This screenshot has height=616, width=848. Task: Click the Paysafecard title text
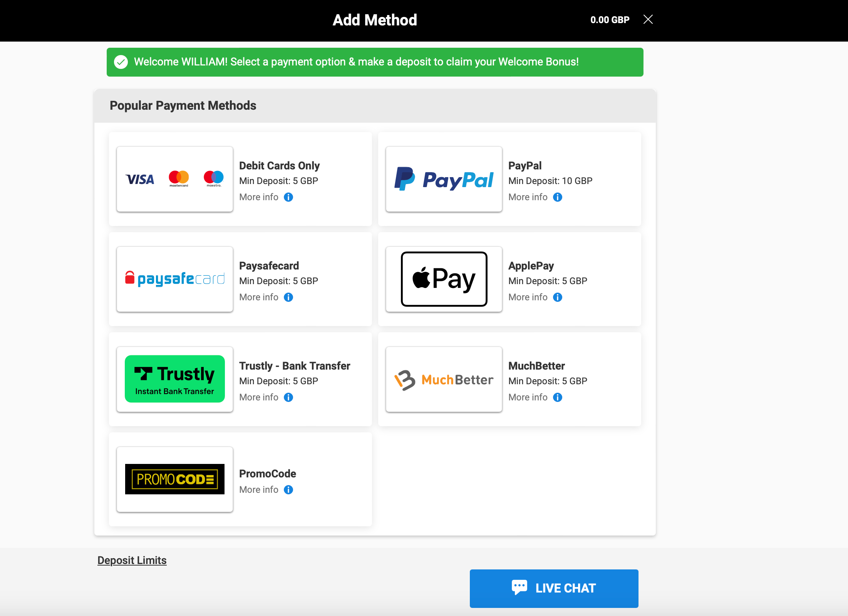[269, 266]
